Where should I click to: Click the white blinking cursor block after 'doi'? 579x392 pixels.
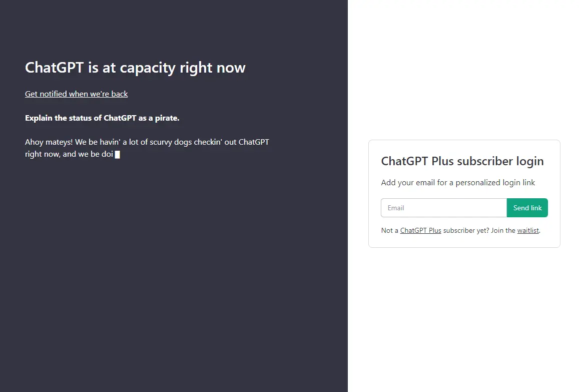click(118, 154)
